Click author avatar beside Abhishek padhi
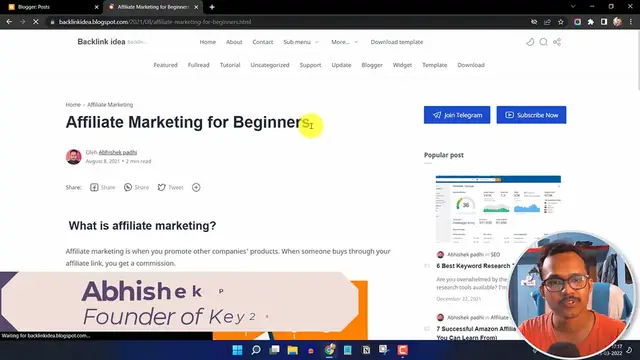This screenshot has height=360, width=640. (x=73, y=157)
